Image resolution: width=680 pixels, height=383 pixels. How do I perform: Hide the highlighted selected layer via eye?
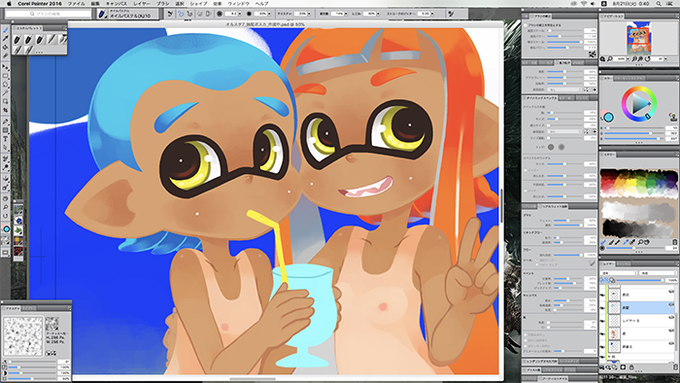tap(602, 308)
